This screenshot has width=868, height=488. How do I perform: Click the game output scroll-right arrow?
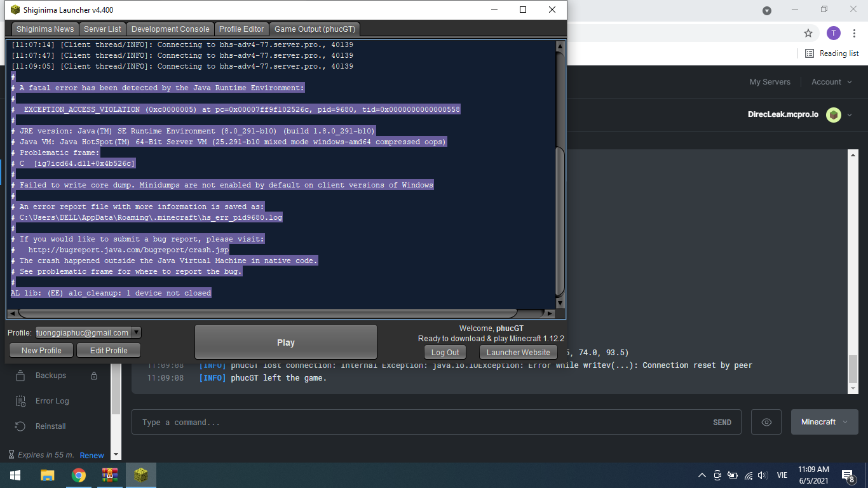click(550, 313)
